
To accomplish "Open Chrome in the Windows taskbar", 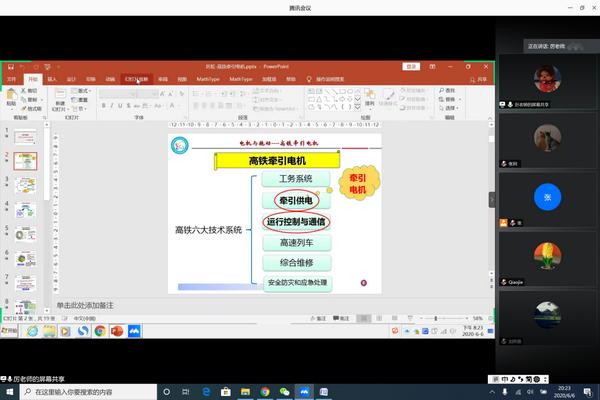I will [x=265, y=392].
